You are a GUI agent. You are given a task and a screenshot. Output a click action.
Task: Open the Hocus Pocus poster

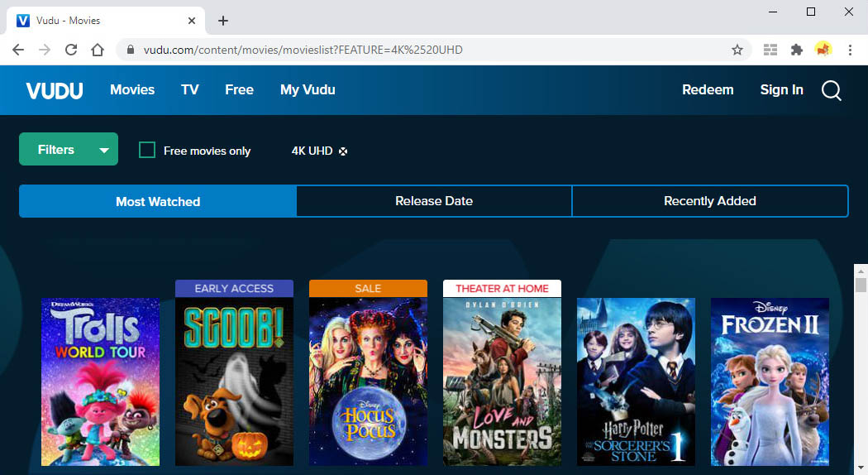pos(368,381)
